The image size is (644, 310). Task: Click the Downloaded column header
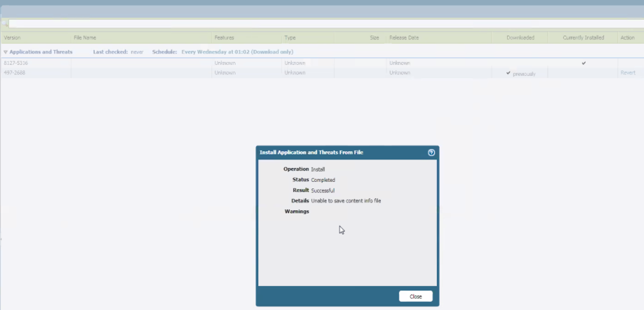coord(520,38)
